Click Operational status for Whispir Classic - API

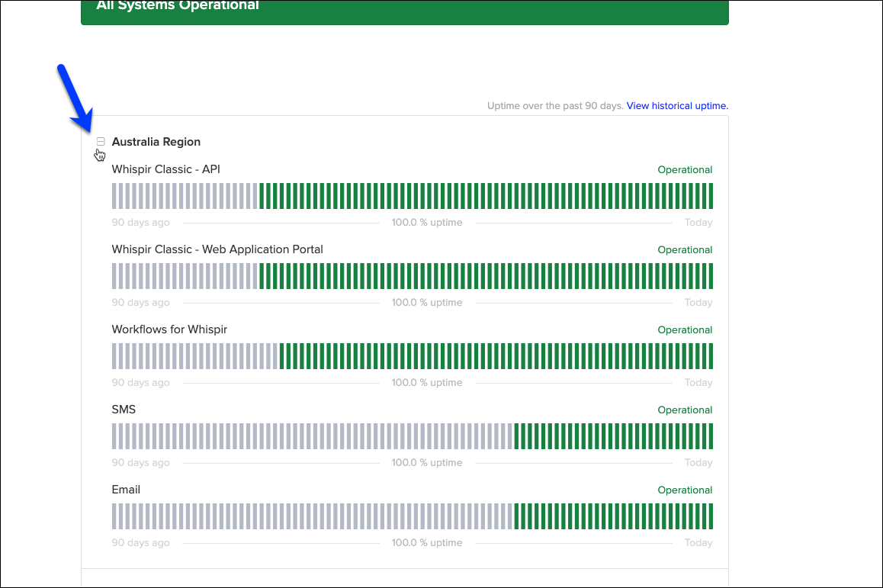685,170
